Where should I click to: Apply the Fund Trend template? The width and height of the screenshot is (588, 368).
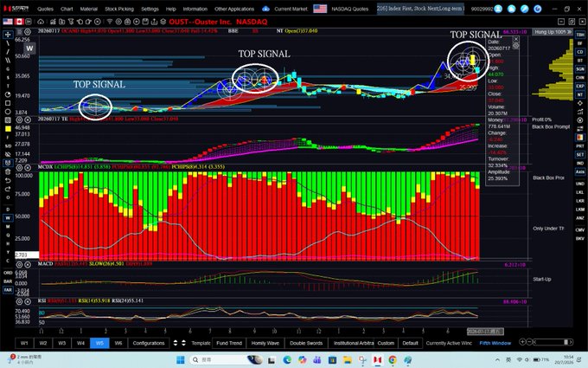click(229, 343)
